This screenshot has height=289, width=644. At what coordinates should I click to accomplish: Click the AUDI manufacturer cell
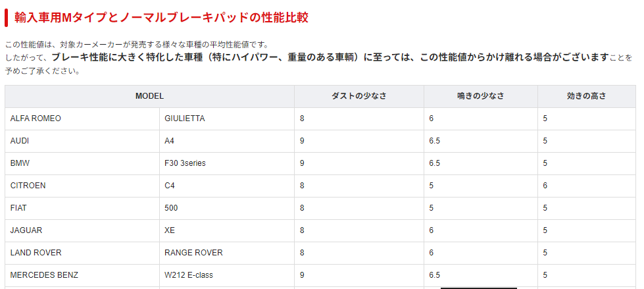pos(20,141)
